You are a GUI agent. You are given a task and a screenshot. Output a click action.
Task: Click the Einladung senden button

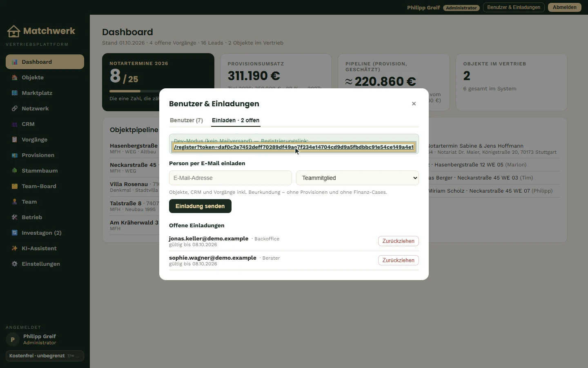point(200,206)
